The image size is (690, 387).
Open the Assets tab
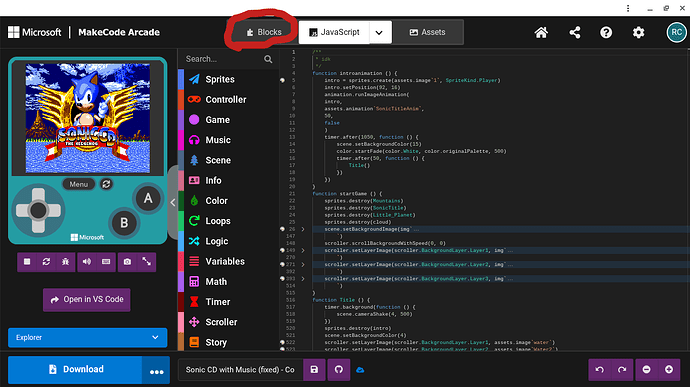[428, 32]
